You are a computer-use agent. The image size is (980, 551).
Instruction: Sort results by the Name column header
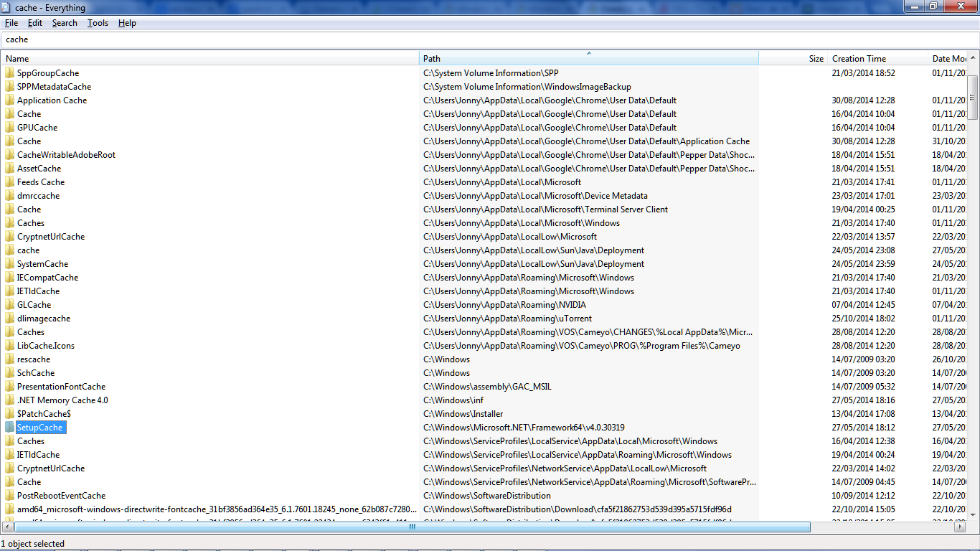(210, 59)
